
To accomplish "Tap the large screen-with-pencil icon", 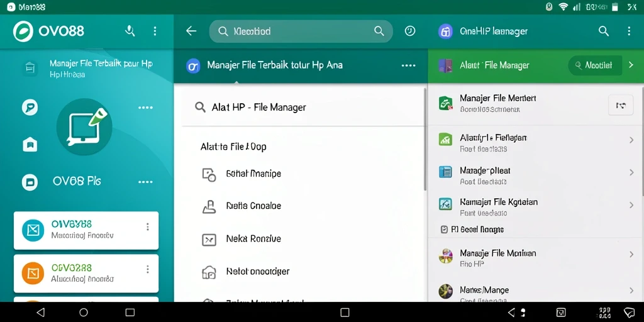I will [84, 126].
